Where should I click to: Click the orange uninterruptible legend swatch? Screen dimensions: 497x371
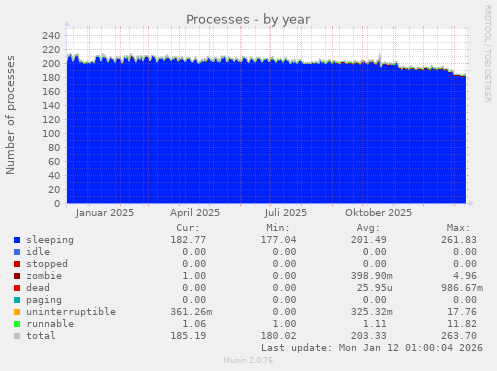click(17, 312)
